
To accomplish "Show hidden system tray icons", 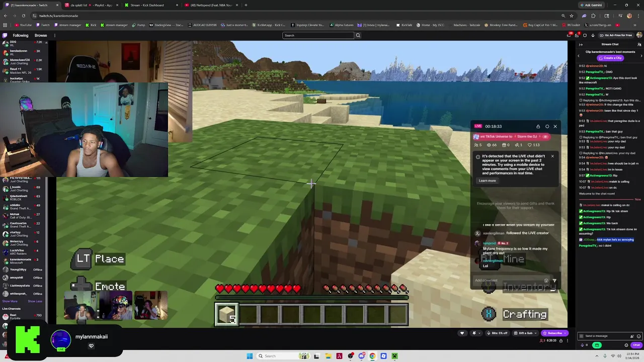I will (597, 356).
